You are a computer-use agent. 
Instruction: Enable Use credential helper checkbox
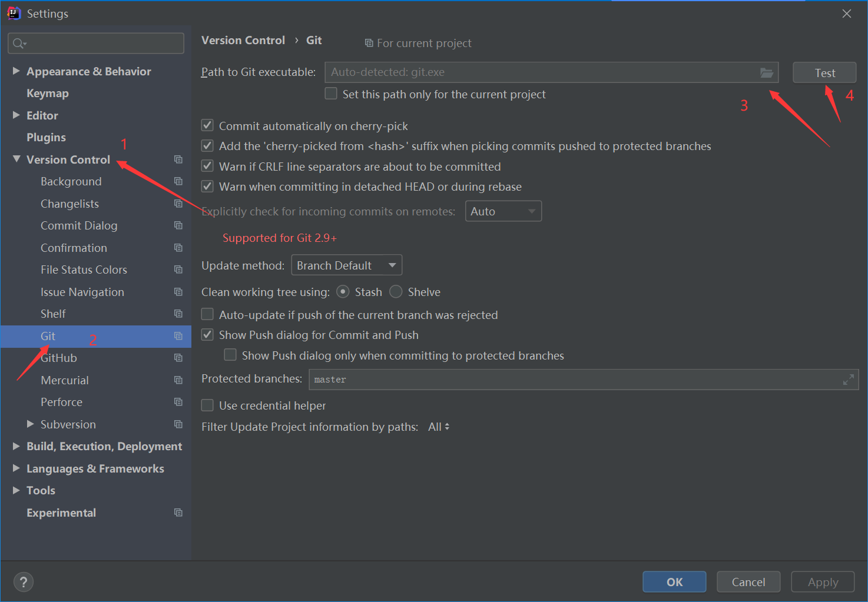click(x=207, y=405)
